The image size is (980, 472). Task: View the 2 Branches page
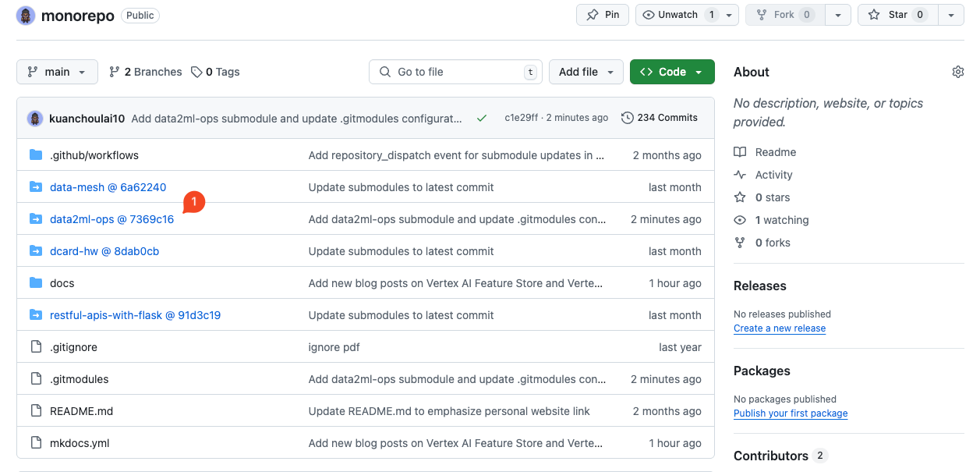click(145, 72)
